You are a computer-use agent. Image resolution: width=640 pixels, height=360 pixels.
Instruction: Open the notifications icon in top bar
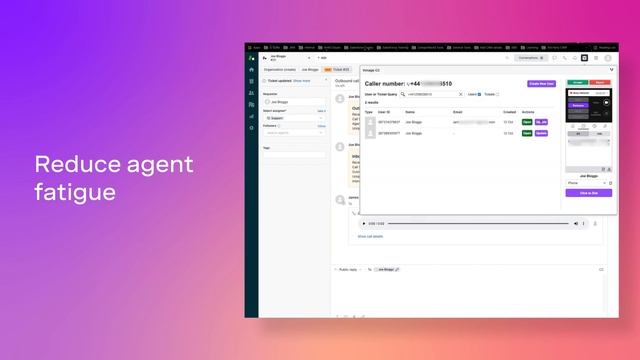[575, 58]
